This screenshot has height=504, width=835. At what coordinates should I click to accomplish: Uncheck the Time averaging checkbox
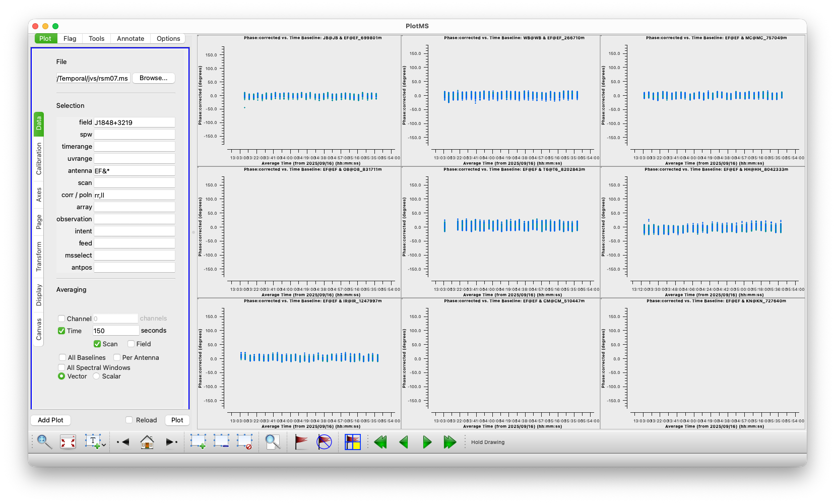[x=61, y=331]
